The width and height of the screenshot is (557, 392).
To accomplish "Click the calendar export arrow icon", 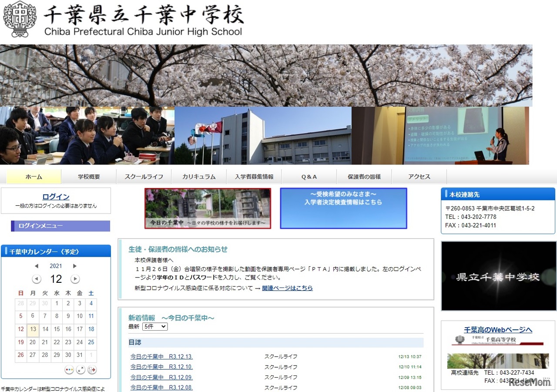I will tap(92, 370).
